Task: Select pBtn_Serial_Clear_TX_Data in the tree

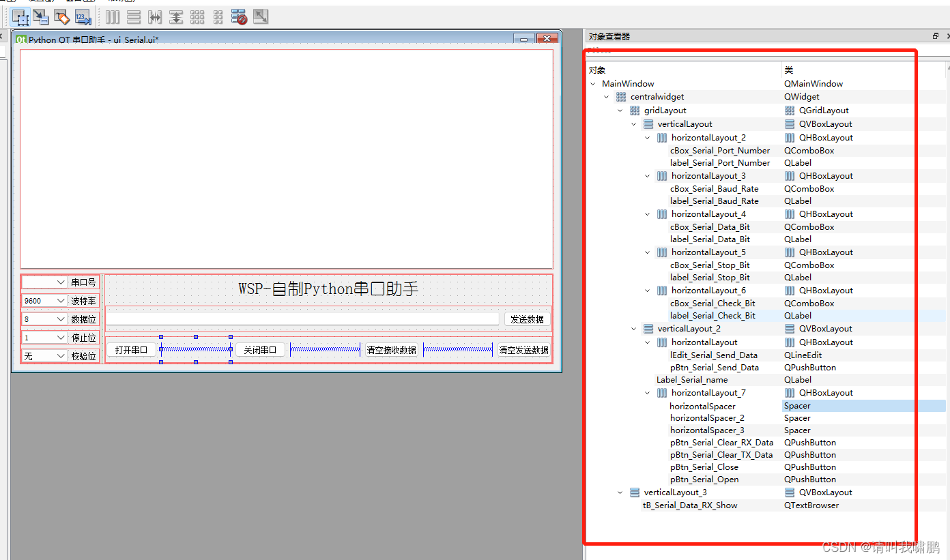Action: point(721,455)
